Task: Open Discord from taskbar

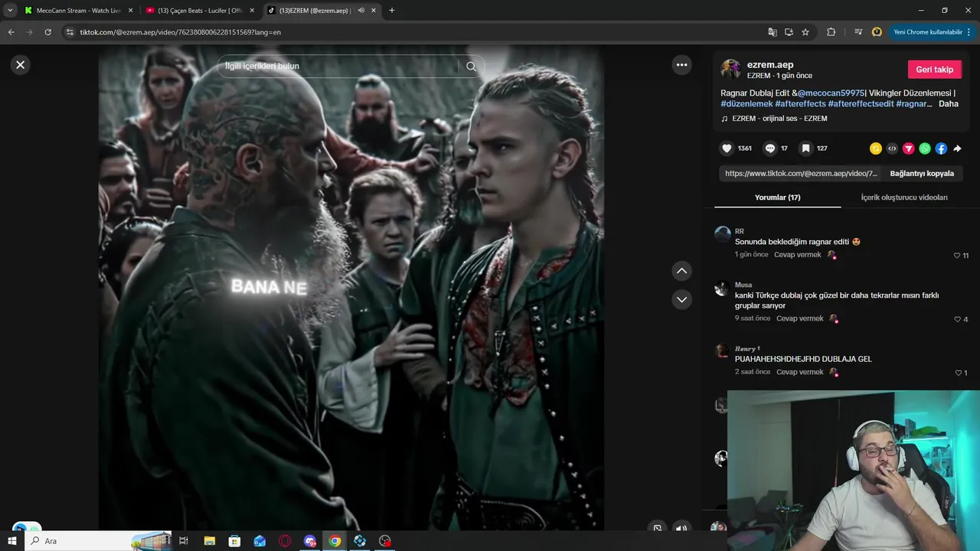Action: pyautogui.click(x=310, y=541)
